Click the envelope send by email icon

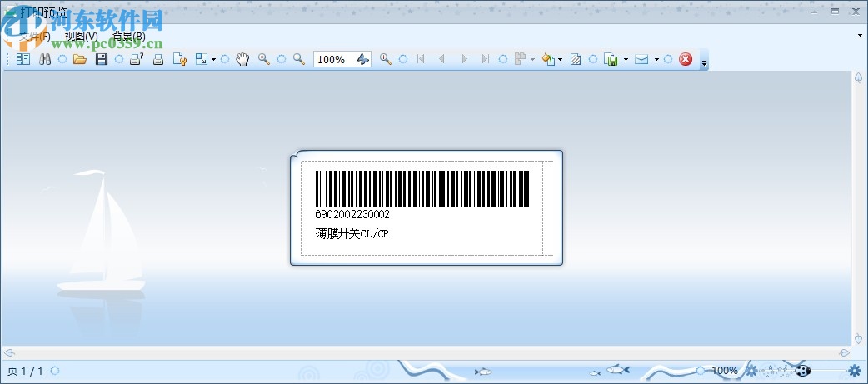click(641, 59)
